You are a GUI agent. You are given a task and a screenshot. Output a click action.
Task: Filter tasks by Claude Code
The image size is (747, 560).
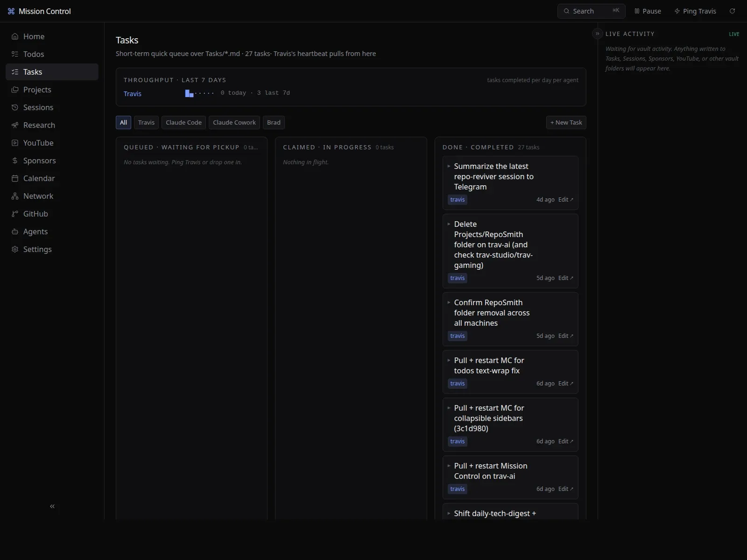183,122
